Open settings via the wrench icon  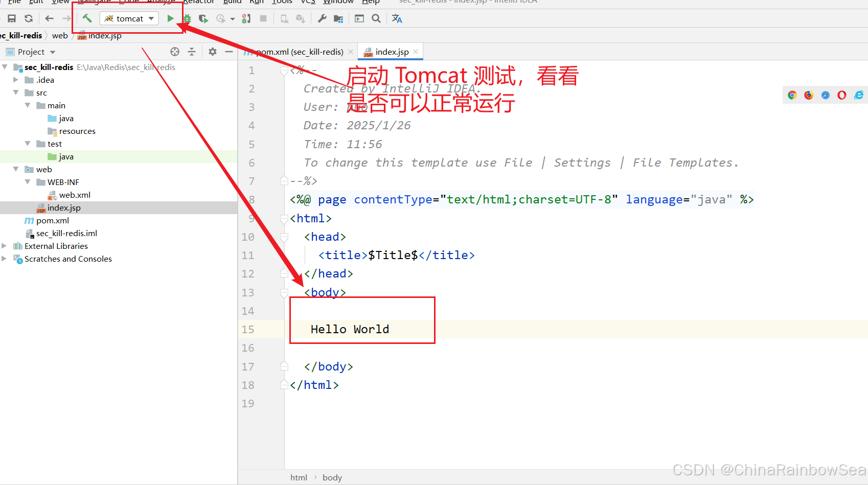(x=322, y=18)
